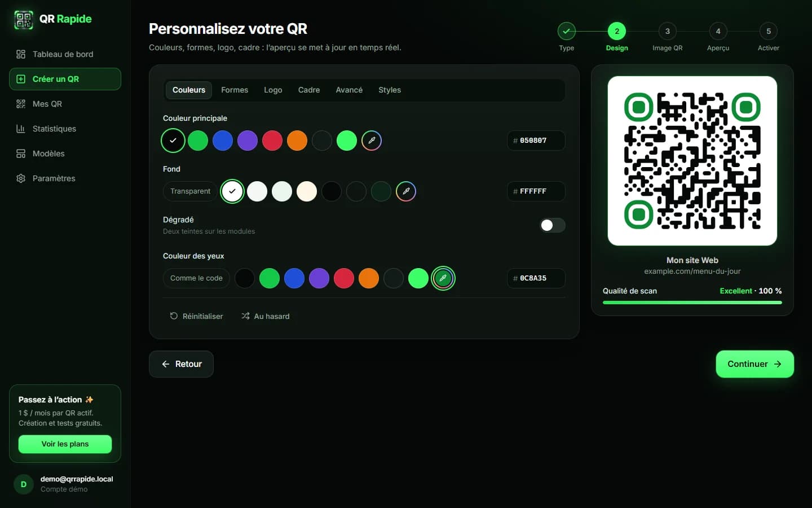Edit Couleur principale hex field 050807

[x=536, y=141]
